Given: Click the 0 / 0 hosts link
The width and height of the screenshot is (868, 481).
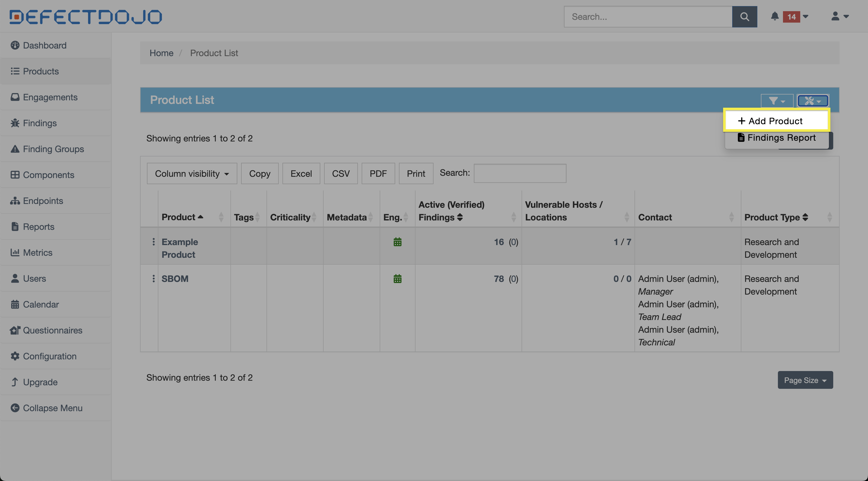Looking at the screenshot, I should (x=622, y=279).
